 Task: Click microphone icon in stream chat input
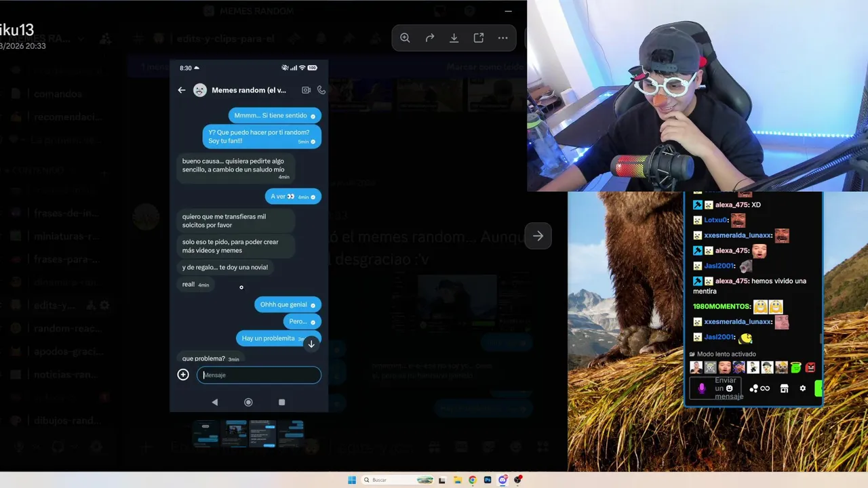(x=702, y=388)
